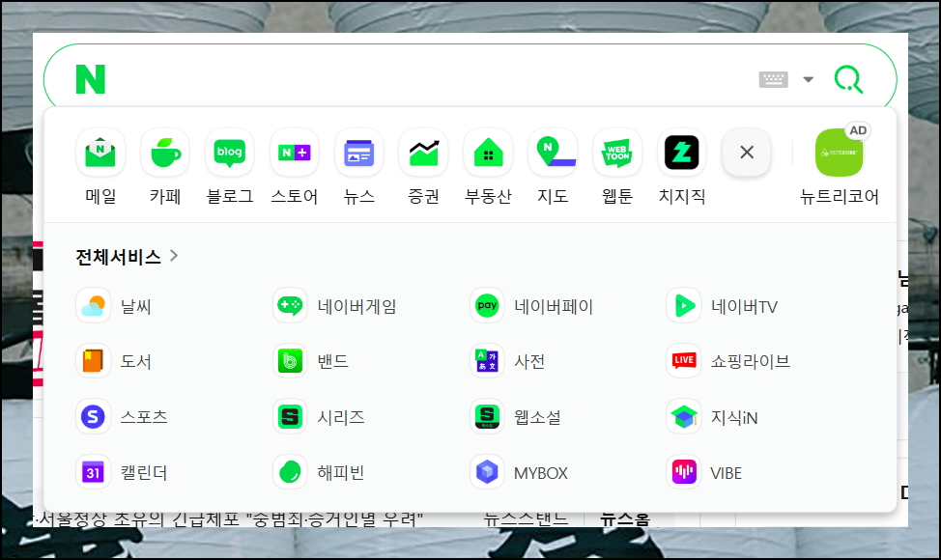
Task: Click the 지식iN text label
Action: [x=734, y=417]
